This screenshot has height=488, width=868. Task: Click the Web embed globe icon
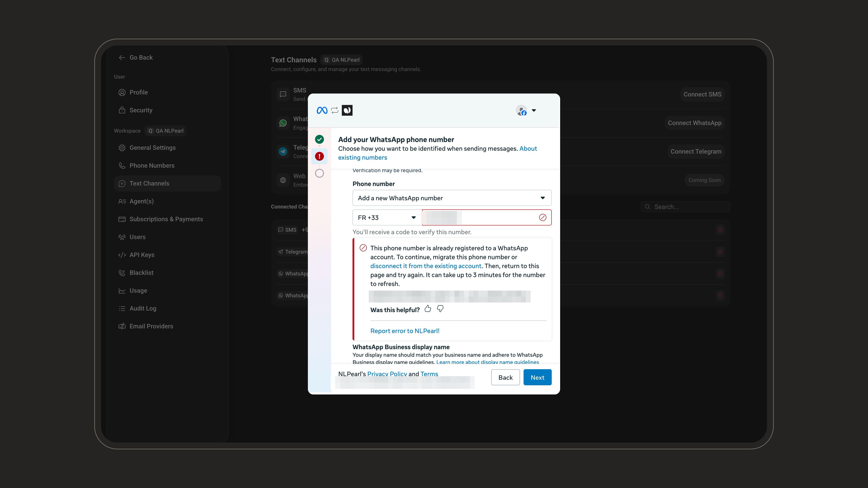[283, 180]
